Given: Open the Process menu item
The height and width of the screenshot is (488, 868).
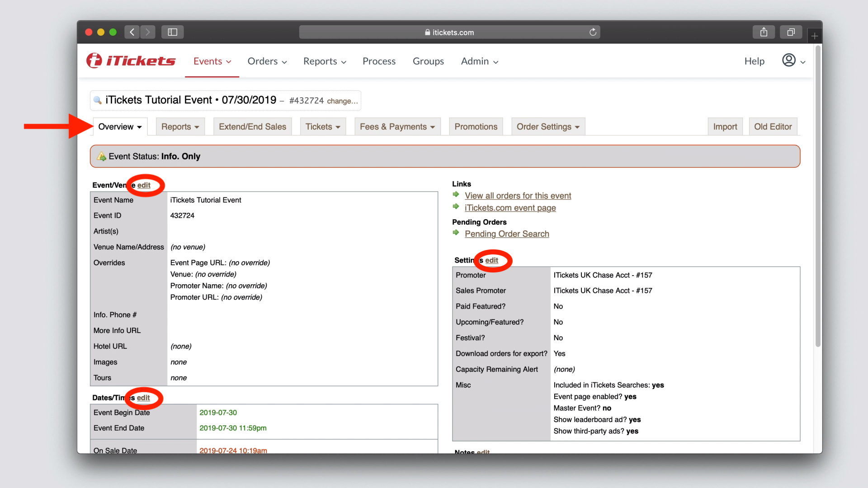Looking at the screenshot, I should [379, 61].
